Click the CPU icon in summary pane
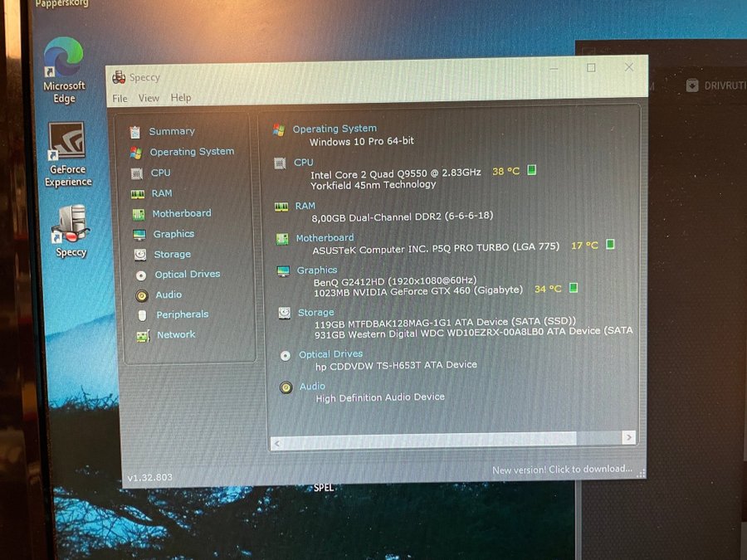747x560 pixels. pyautogui.click(x=280, y=163)
